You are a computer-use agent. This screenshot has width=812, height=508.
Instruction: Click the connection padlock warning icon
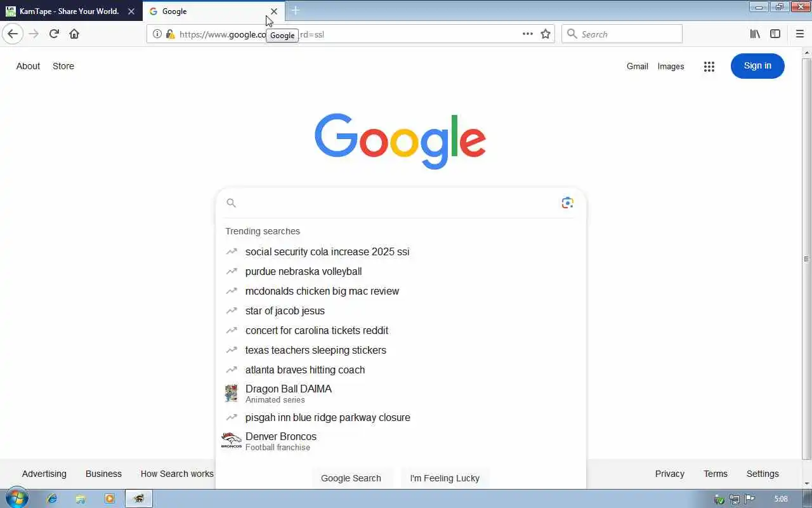tap(169, 34)
